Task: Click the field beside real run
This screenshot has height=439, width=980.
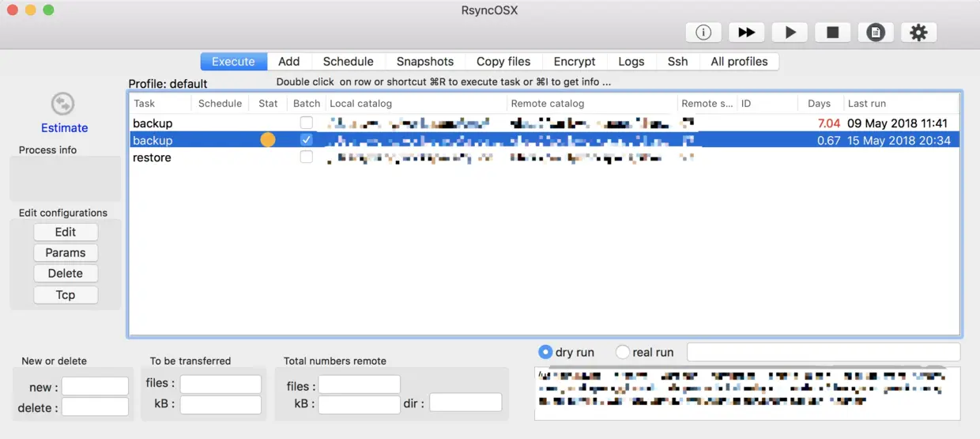Action: pyautogui.click(x=824, y=352)
